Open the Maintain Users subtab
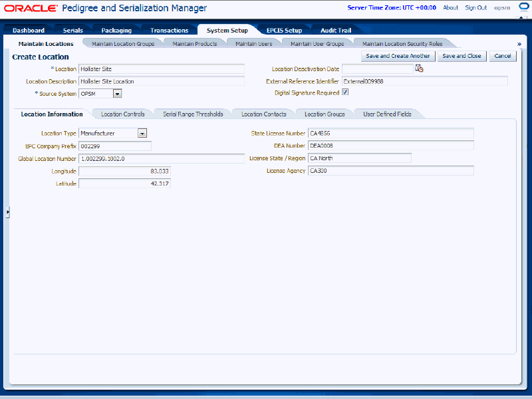Viewport: 532px width, 399px height. coord(254,44)
